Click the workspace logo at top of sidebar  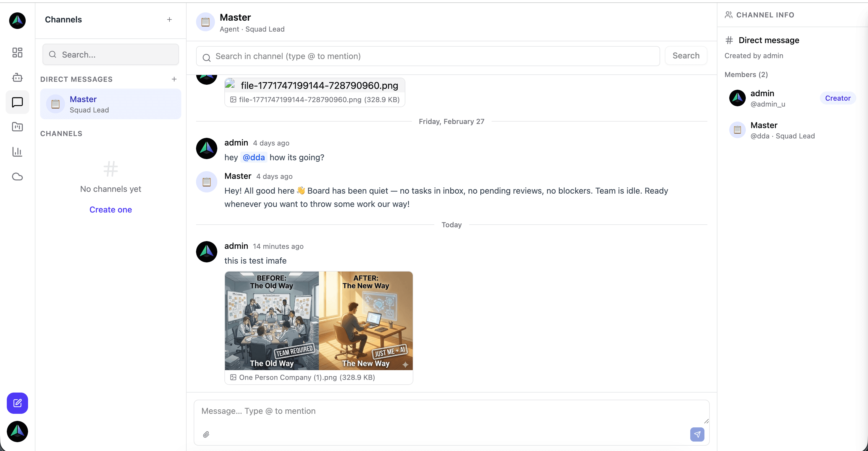click(17, 21)
